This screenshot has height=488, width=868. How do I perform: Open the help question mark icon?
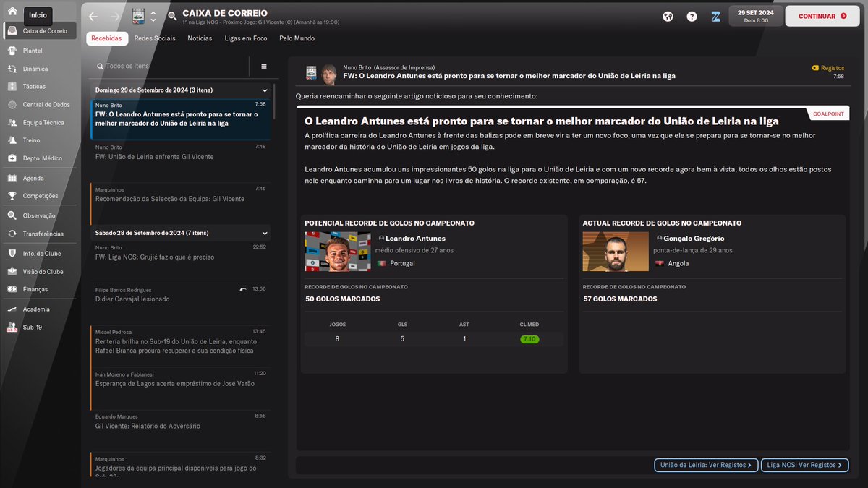click(x=692, y=16)
